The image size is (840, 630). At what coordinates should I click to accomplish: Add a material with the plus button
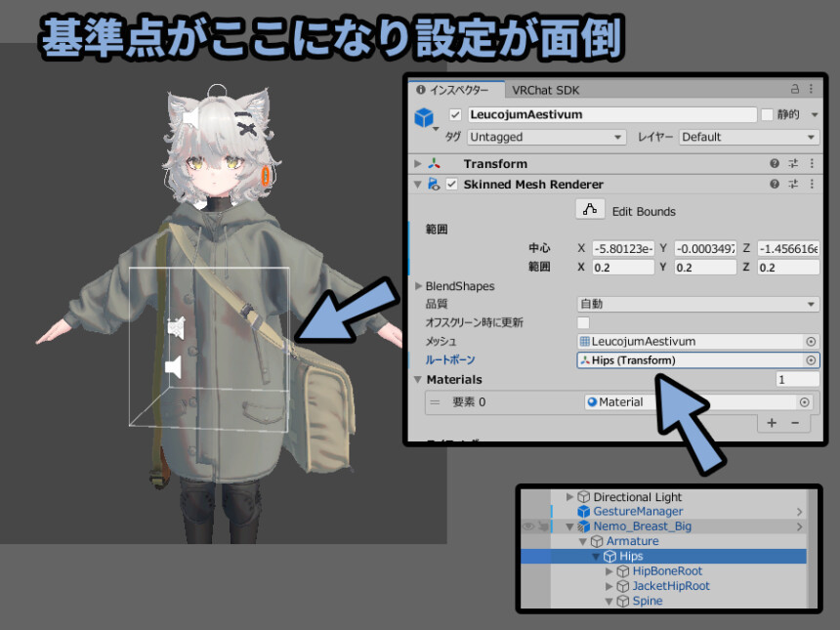click(772, 423)
